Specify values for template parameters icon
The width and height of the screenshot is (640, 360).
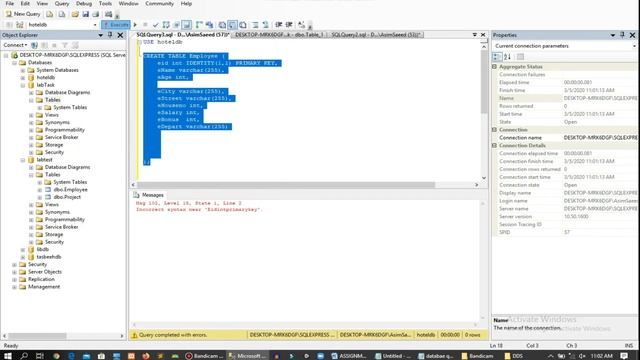302,25
